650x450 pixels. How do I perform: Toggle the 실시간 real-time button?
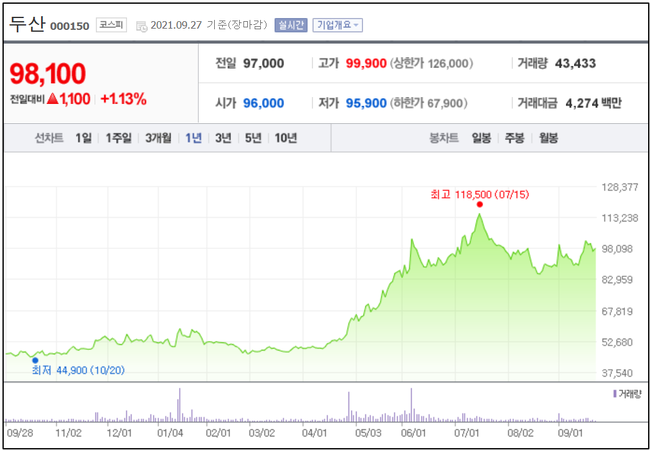coord(291,25)
